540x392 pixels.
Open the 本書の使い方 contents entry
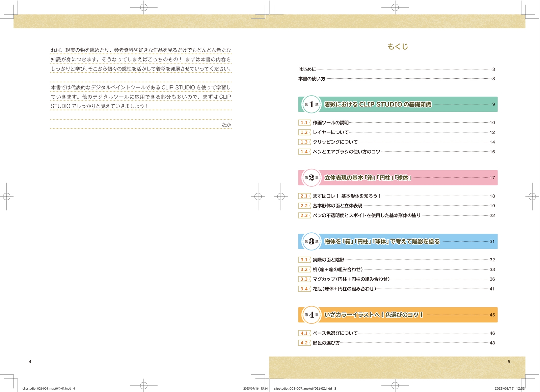click(x=312, y=79)
